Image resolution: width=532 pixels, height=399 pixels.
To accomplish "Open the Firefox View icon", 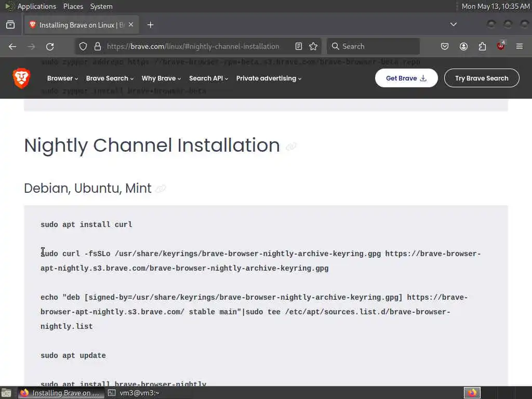I will pos(10,25).
